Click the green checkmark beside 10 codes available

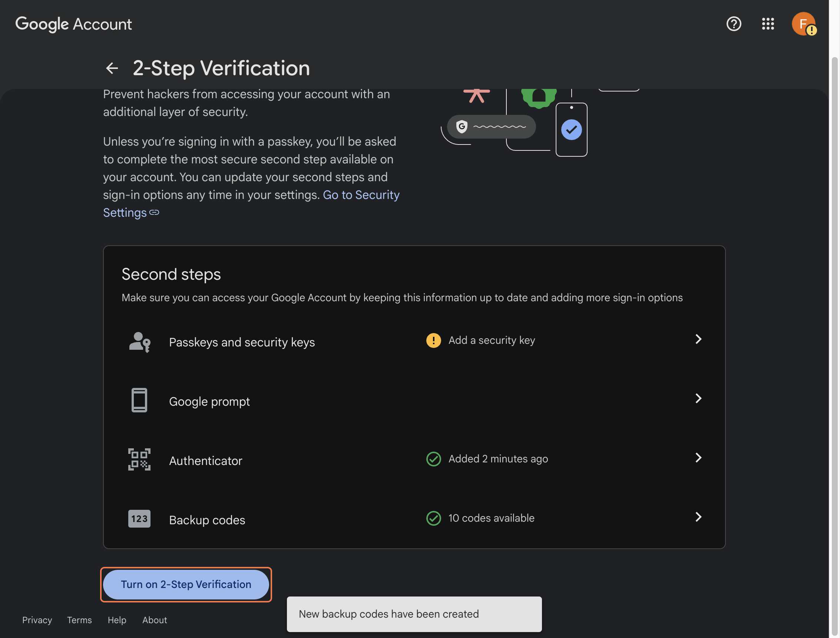pyautogui.click(x=433, y=518)
